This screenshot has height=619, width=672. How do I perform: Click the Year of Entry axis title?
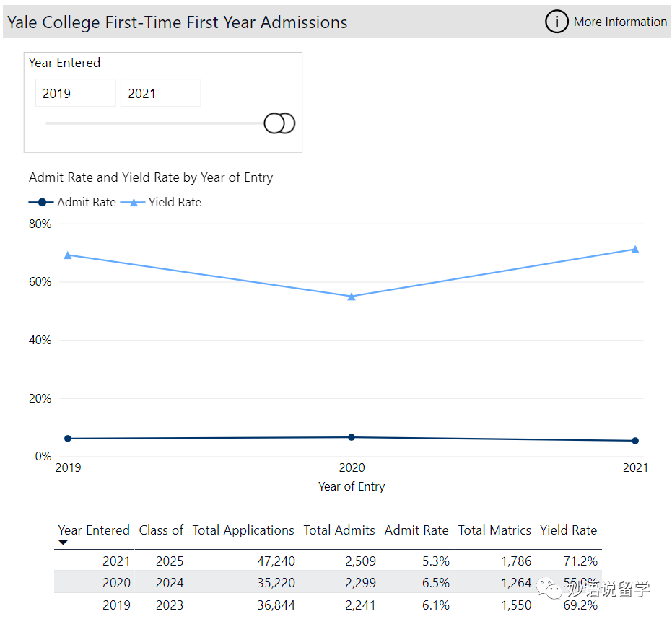click(x=352, y=487)
